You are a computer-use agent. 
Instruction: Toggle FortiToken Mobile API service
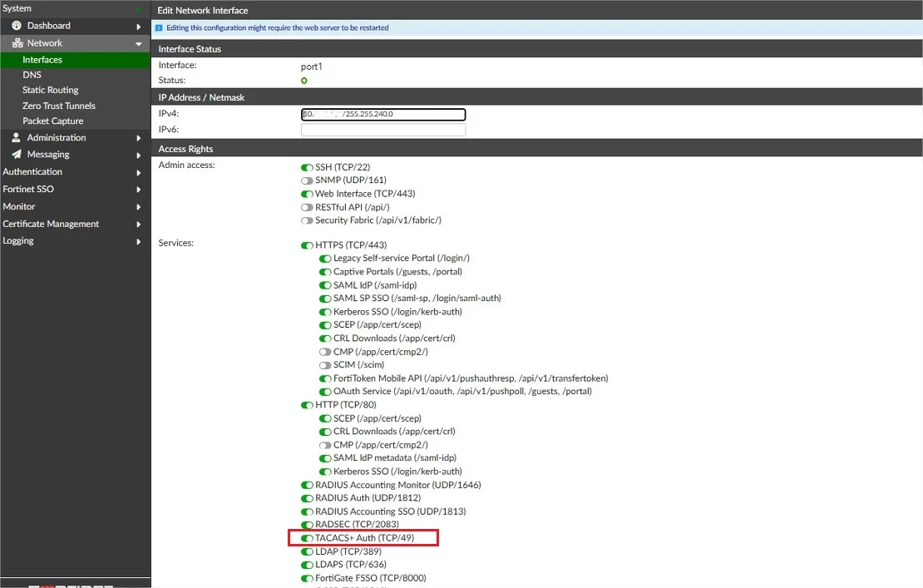pyautogui.click(x=325, y=379)
